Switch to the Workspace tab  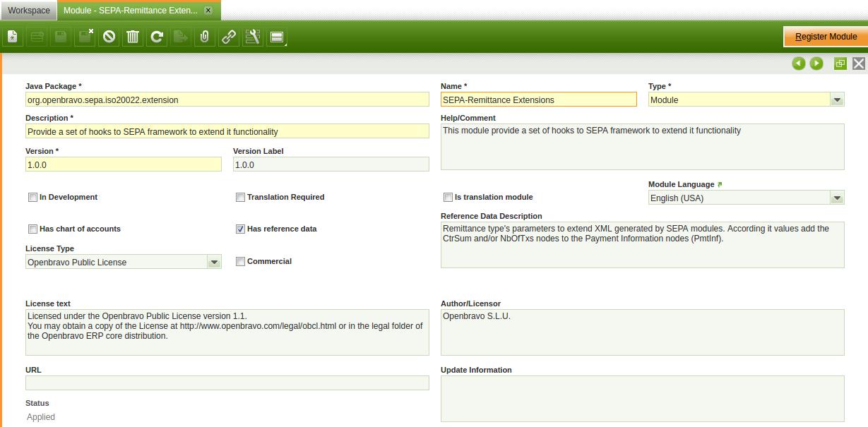(28, 11)
